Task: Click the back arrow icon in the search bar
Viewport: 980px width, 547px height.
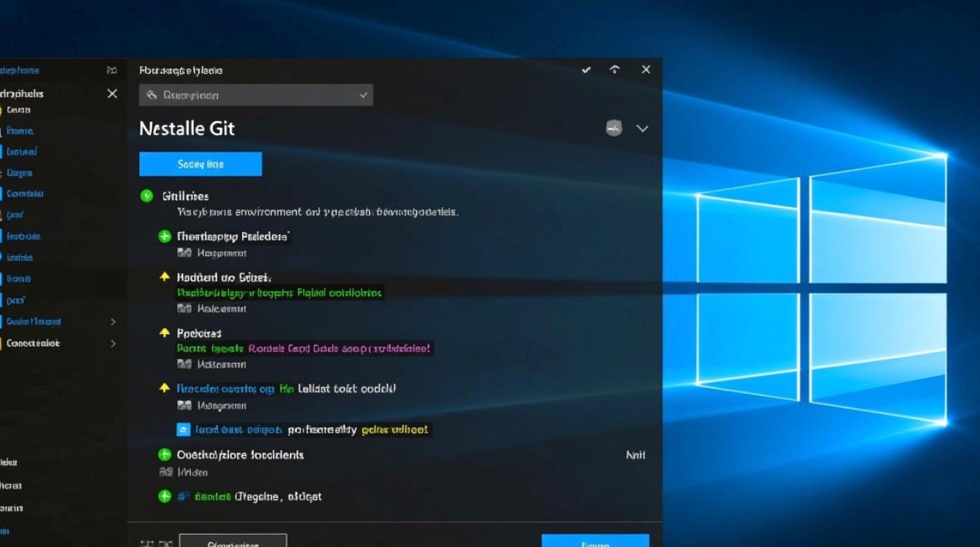Action: click(151, 94)
